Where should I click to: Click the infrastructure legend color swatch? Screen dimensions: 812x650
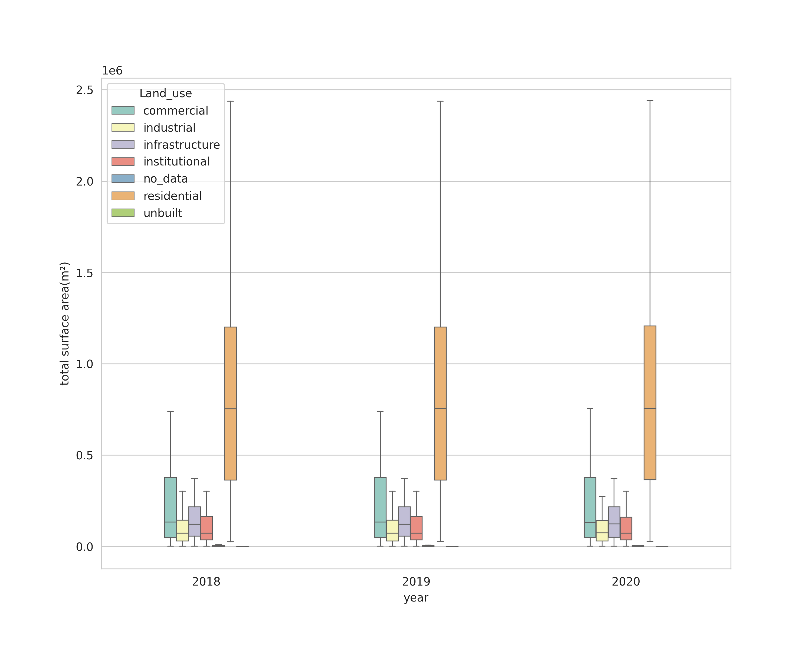123,145
